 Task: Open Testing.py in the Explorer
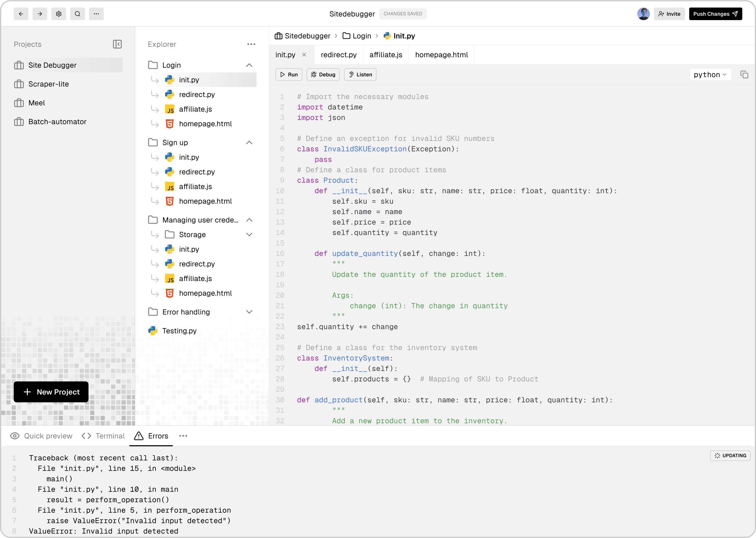pos(179,331)
